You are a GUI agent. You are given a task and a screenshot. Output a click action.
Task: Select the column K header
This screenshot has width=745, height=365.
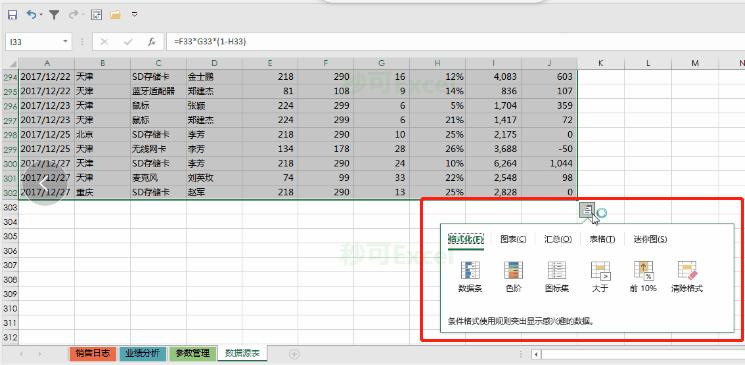click(601, 64)
